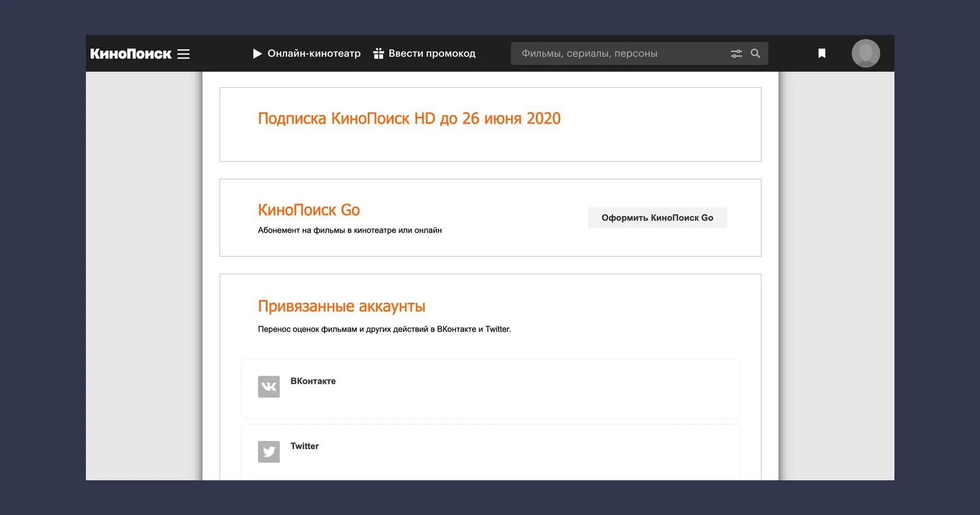
Task: Open advanced search filters icon
Action: tap(737, 54)
